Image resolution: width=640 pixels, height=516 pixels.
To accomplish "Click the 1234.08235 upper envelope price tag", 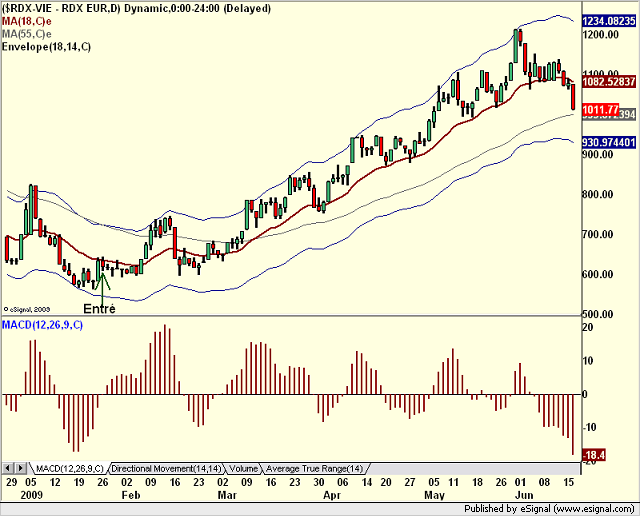I will (x=609, y=21).
